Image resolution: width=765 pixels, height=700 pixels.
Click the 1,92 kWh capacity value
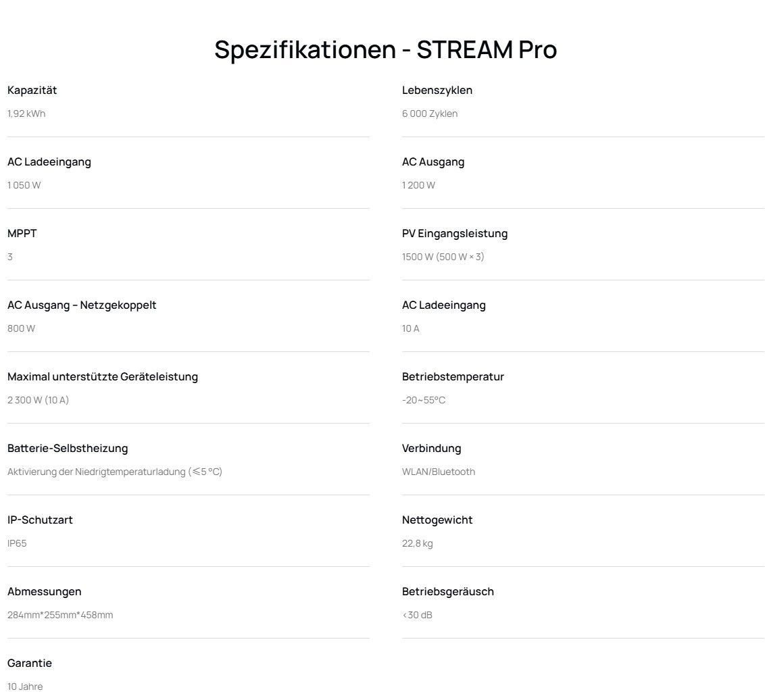[x=26, y=114]
